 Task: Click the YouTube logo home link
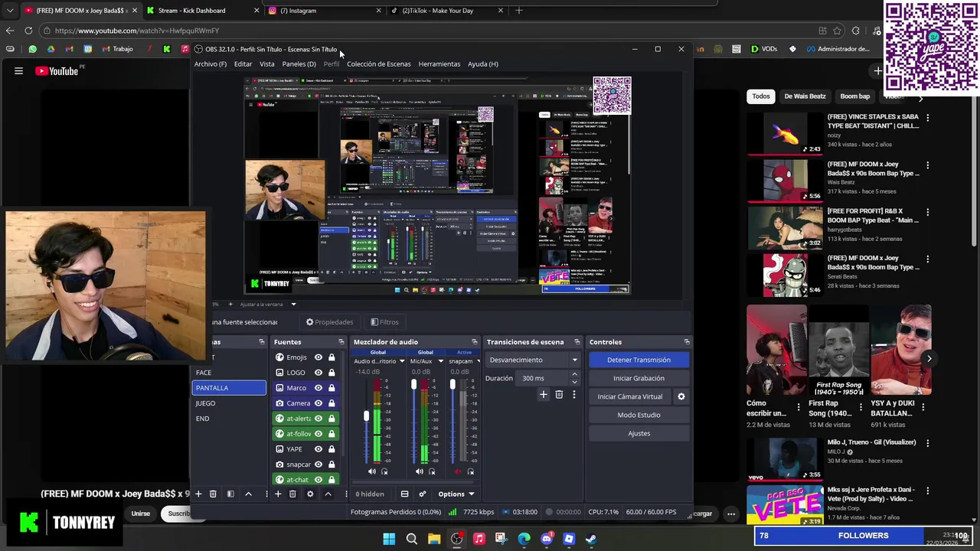click(x=57, y=71)
